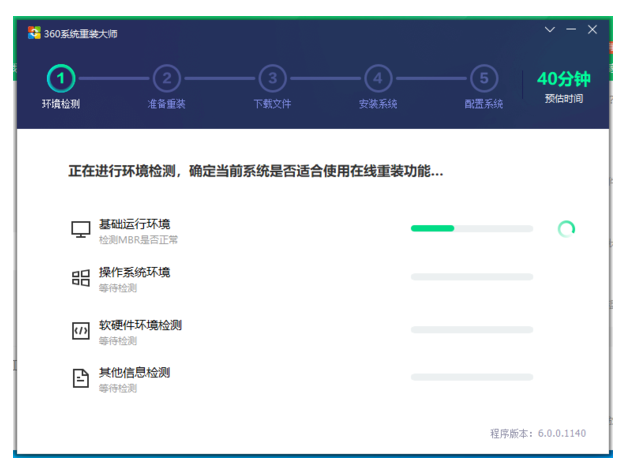Click the 其他信息检测 progress bar
This screenshot has width=633, height=469.
coord(471,377)
